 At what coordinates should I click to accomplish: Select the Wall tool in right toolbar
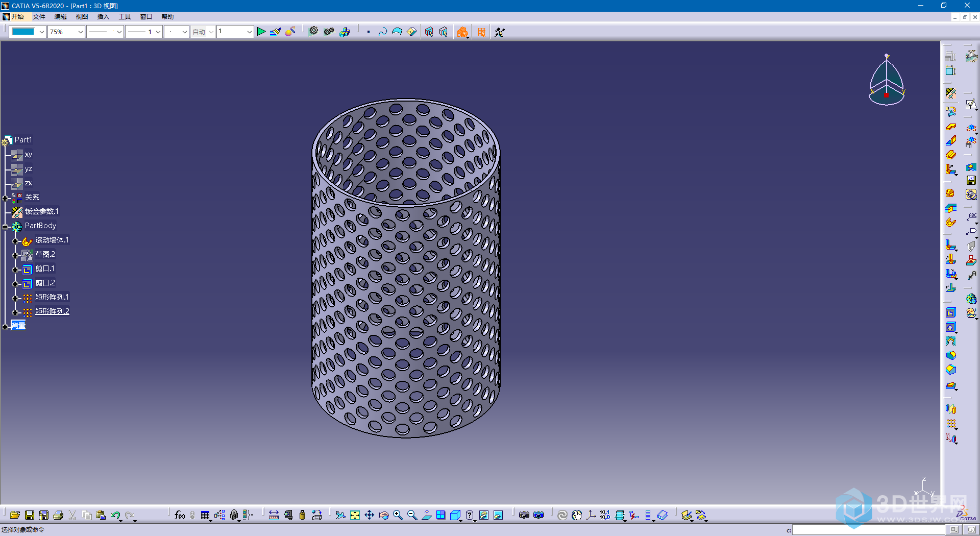point(950,127)
